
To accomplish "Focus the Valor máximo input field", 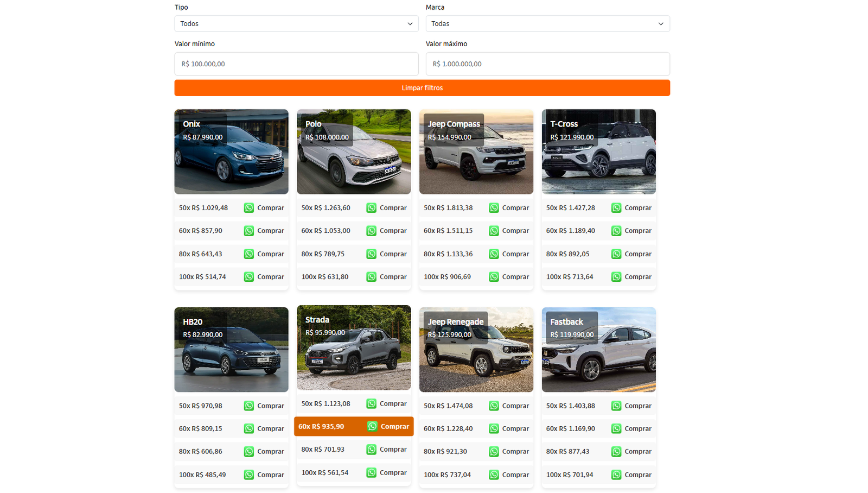I will (547, 64).
